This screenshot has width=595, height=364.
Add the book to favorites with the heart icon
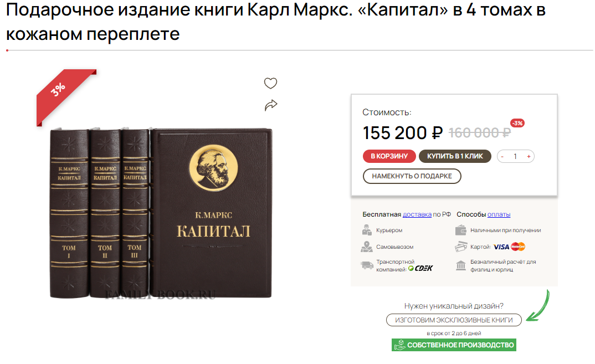coord(270,83)
